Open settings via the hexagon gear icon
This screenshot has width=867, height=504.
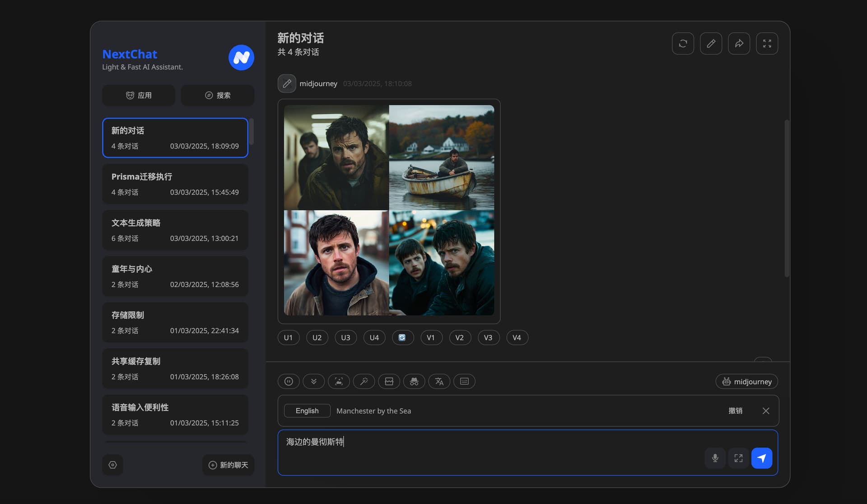112,465
